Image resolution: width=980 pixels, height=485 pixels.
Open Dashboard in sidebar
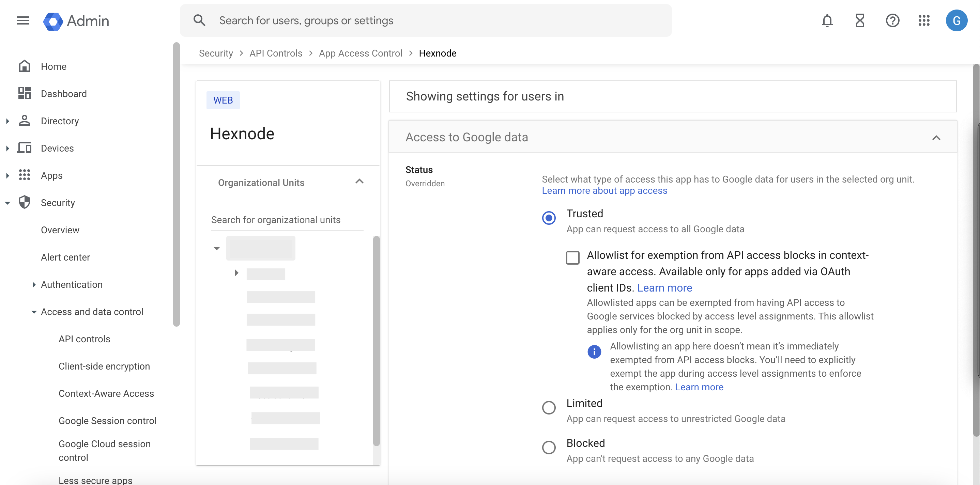[x=64, y=94]
